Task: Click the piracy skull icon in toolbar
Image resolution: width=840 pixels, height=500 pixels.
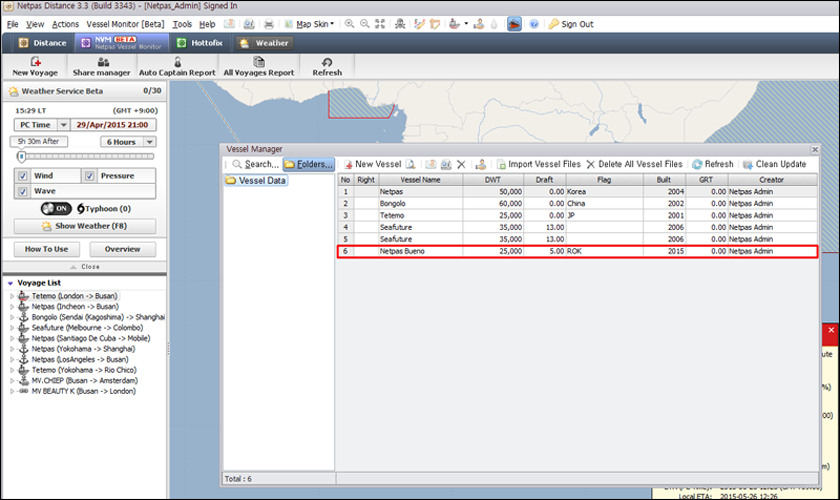Action: [400, 24]
